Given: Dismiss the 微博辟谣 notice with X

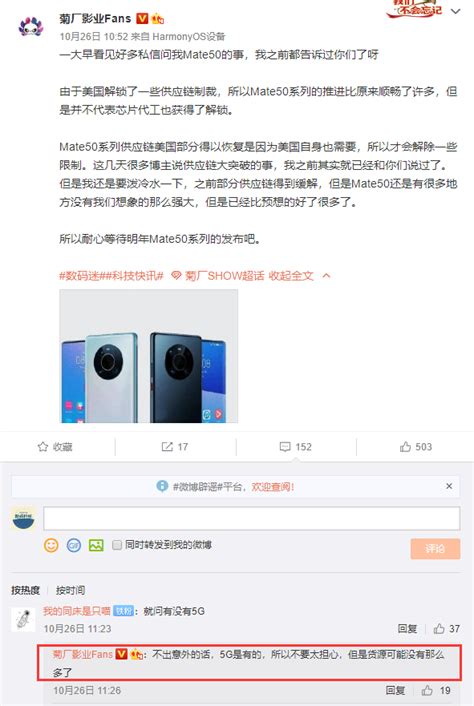Looking at the screenshot, I should [x=449, y=486].
